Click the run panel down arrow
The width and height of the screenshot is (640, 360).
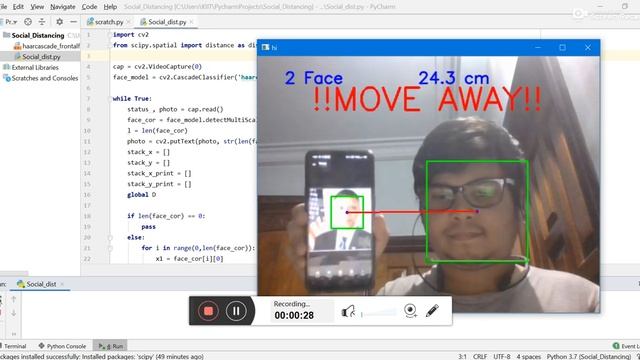tap(13, 313)
